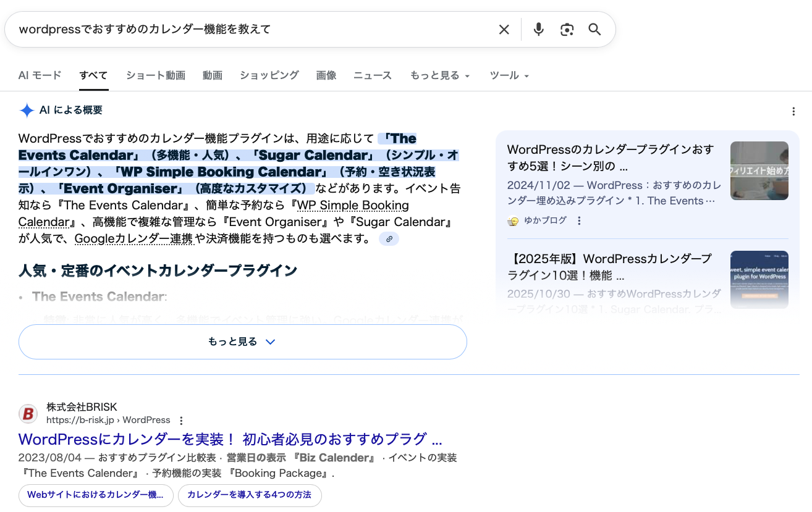812x512 pixels.
Task: Click the source link chain icon
Action: coord(389,239)
